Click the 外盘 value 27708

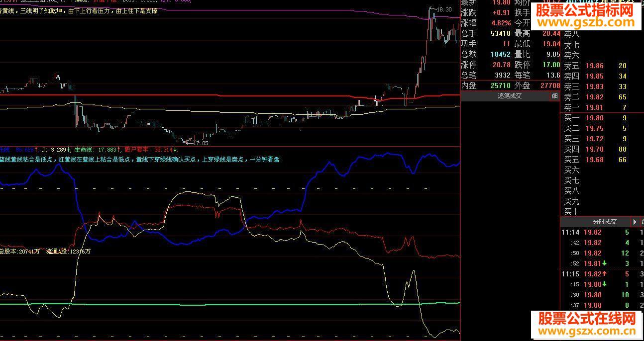(x=550, y=85)
